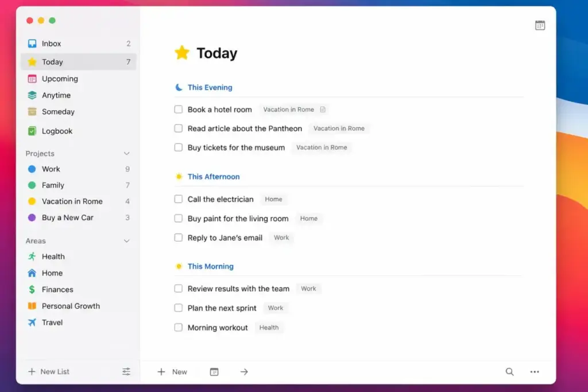The image size is (588, 392).
Task: Open Vacation in Rome project in sidebar
Action: (x=78, y=201)
